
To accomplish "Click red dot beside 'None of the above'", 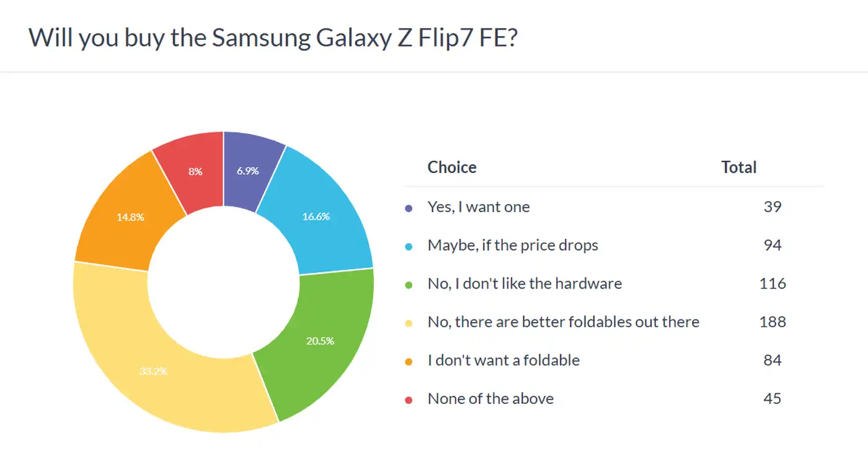I will coord(409,401).
